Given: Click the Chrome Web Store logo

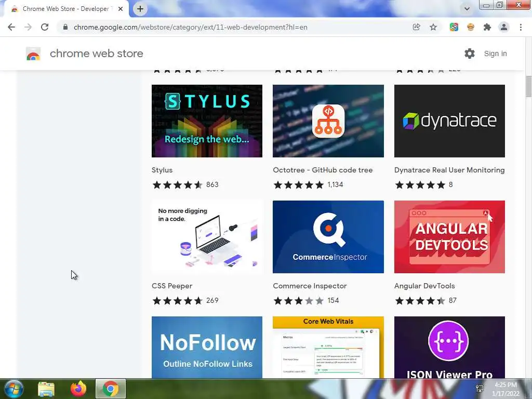Looking at the screenshot, I should 33,54.
